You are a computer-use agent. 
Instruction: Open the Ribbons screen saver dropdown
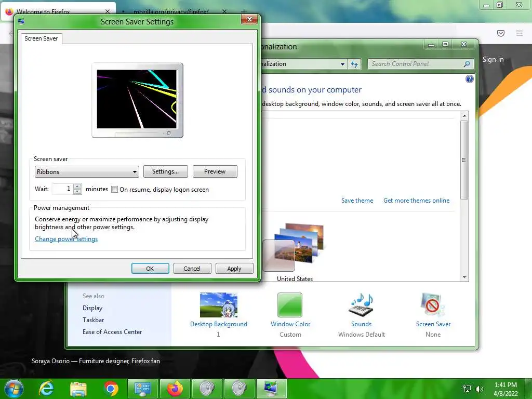pyautogui.click(x=87, y=171)
